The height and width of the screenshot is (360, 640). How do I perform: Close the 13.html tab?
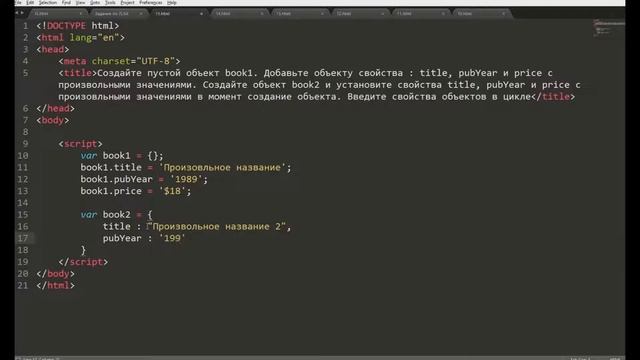click(322, 14)
